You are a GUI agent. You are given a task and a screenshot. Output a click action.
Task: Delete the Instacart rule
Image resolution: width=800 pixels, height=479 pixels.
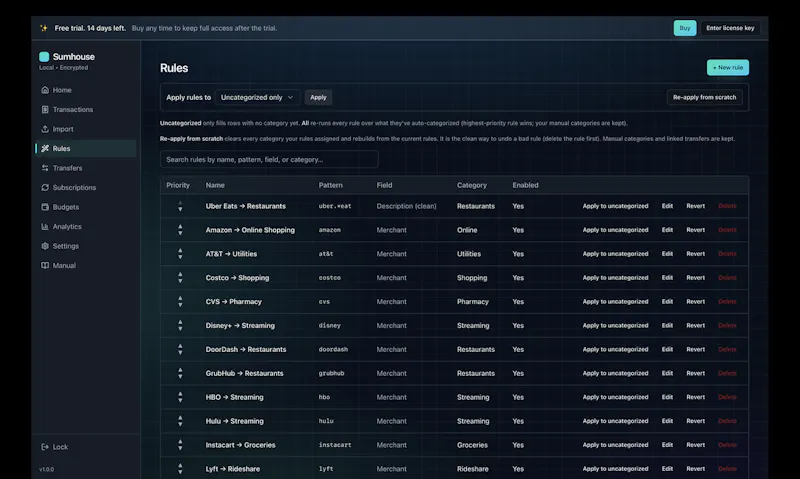pyautogui.click(x=727, y=445)
